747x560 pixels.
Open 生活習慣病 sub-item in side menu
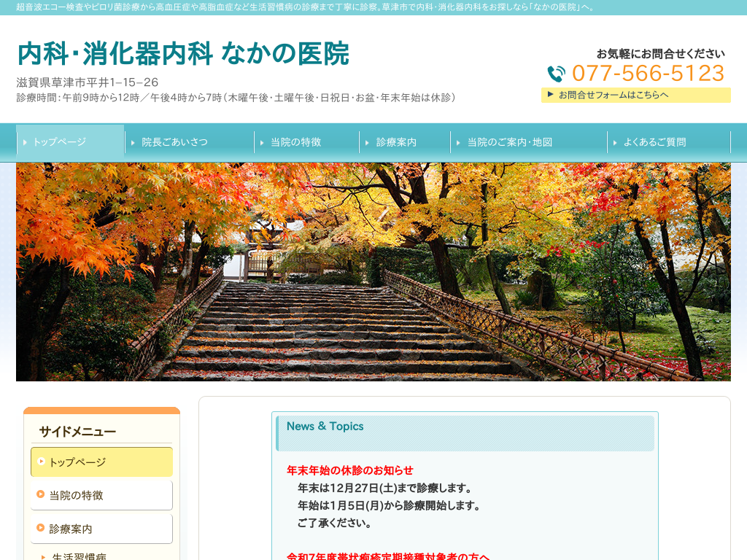(79, 556)
